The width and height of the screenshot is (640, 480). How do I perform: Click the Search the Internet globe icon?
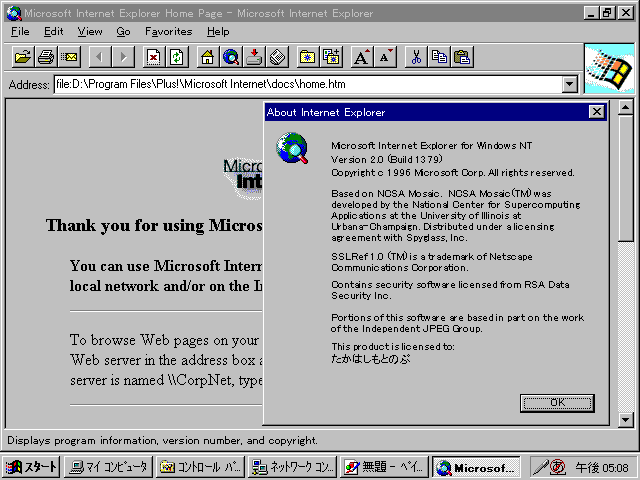(x=231, y=57)
